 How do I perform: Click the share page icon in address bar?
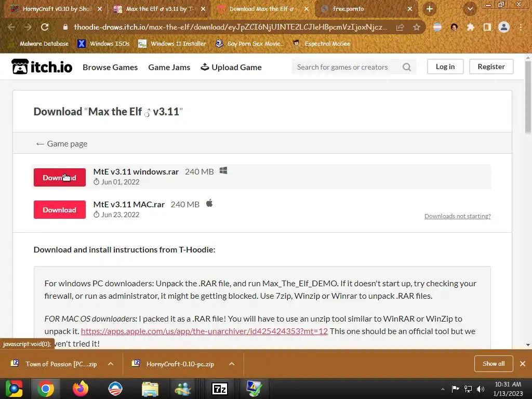point(400,27)
